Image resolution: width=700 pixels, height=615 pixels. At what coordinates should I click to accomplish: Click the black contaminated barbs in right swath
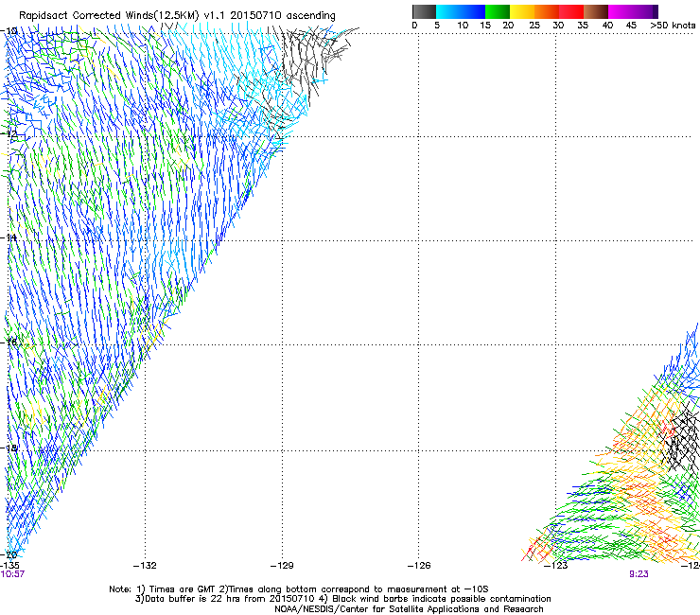[683, 438]
